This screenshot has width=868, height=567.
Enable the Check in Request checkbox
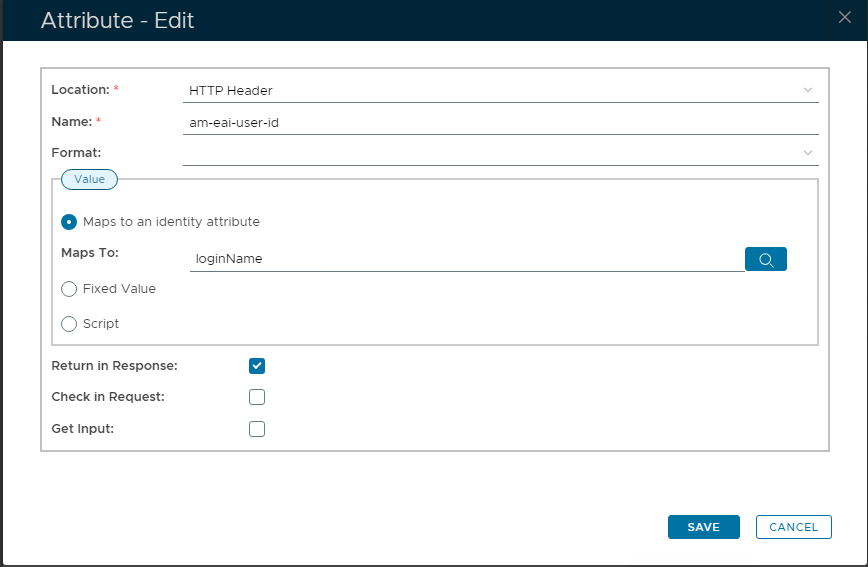point(257,397)
